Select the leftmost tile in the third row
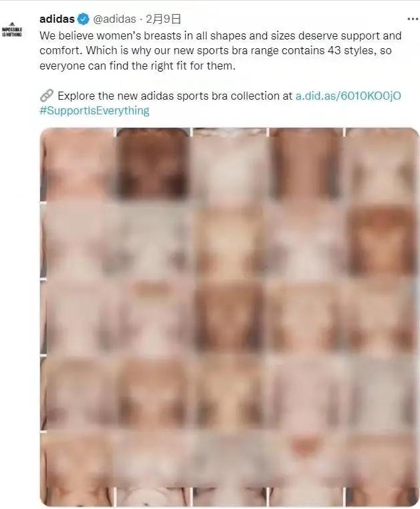Screen dimensions: 420x509 (78, 317)
